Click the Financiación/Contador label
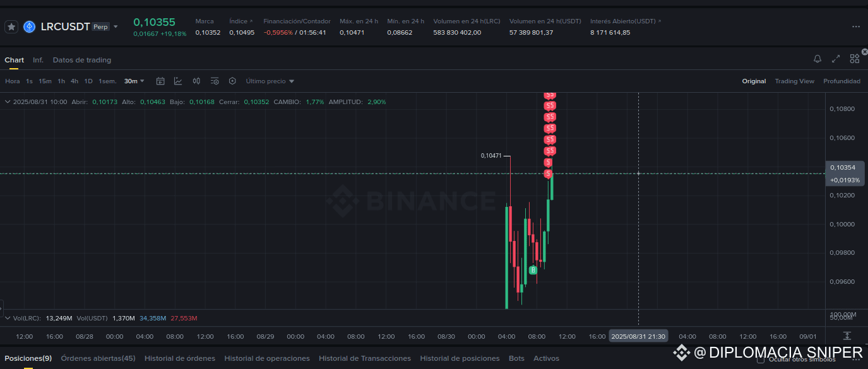 point(297,21)
